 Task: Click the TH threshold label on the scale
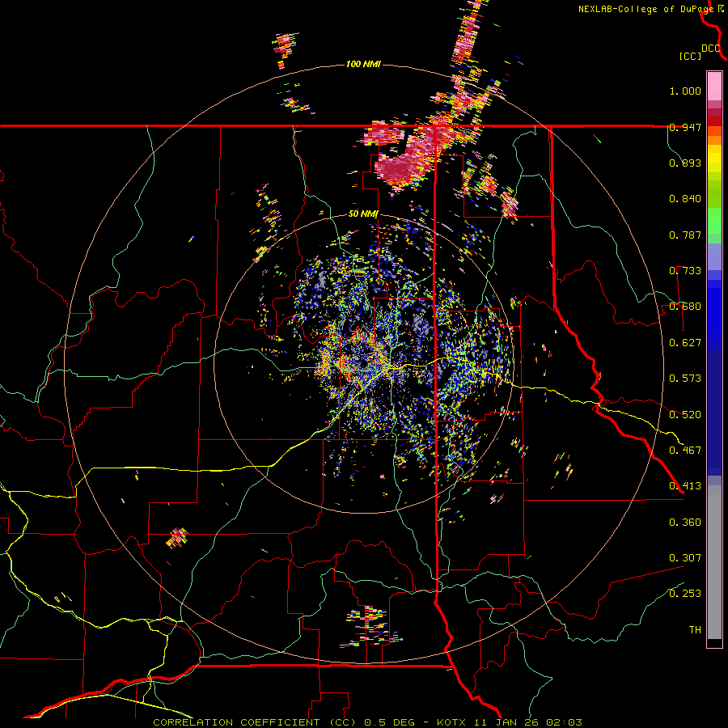coord(695,629)
